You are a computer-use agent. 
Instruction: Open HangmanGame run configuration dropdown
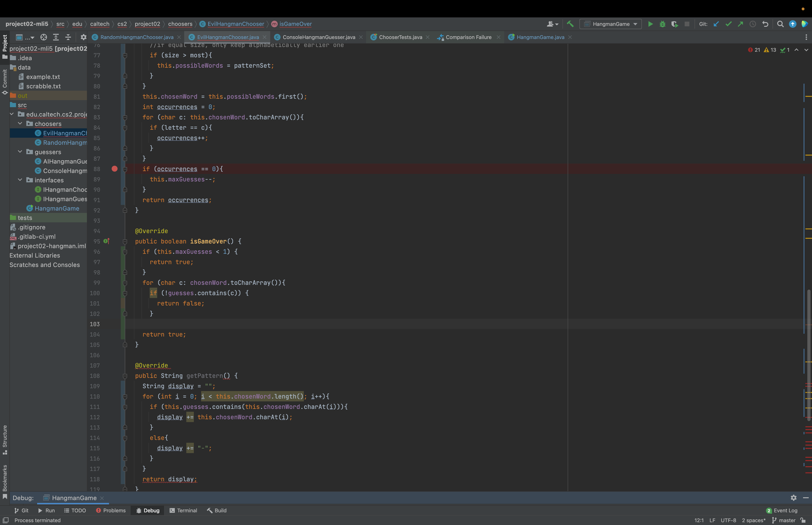tap(611, 24)
